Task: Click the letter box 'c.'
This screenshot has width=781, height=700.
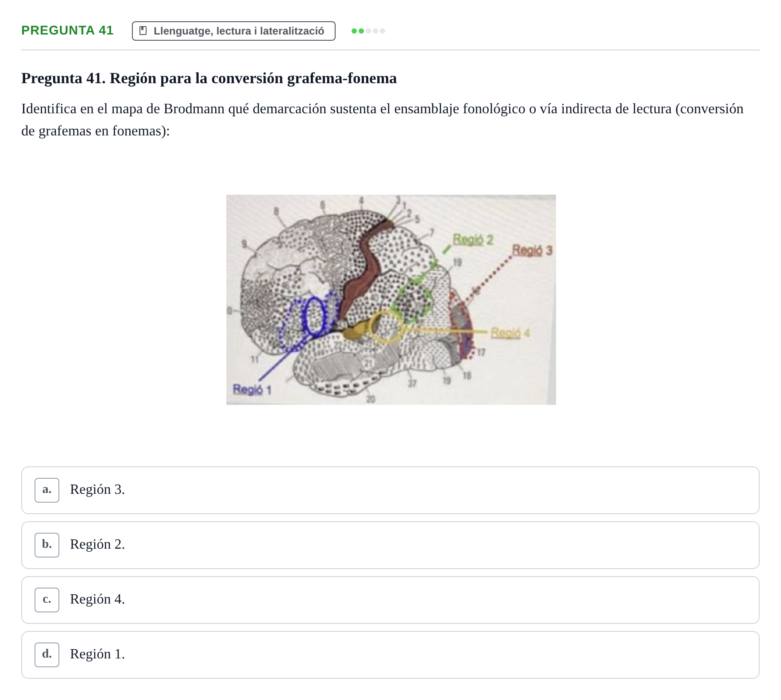Action: [x=47, y=600]
